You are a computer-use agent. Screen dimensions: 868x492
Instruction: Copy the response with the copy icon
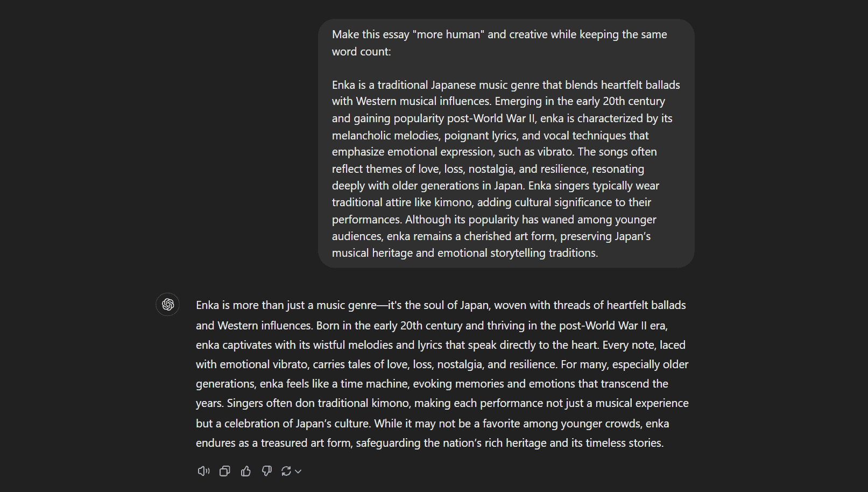tap(225, 472)
